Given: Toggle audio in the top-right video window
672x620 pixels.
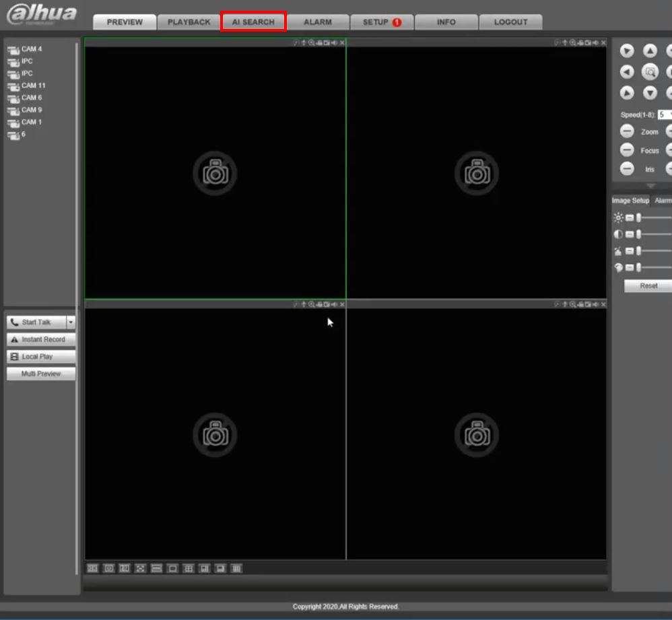Looking at the screenshot, I should (596, 43).
